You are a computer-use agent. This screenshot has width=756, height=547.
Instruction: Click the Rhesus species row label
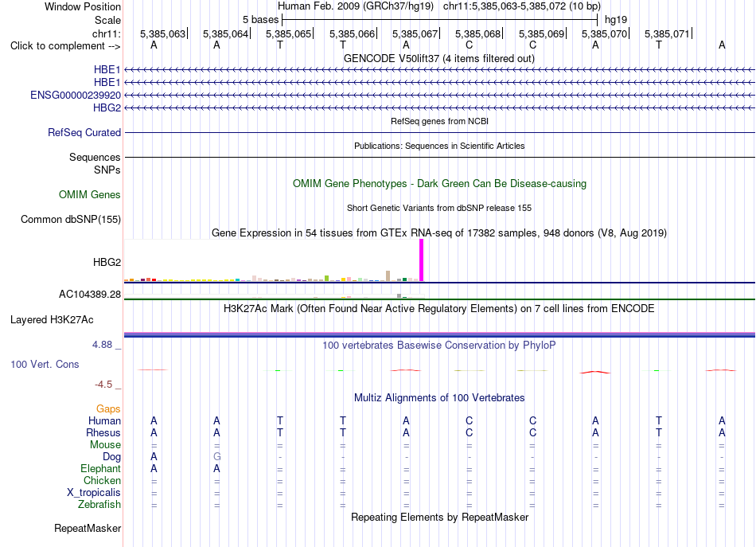point(103,432)
